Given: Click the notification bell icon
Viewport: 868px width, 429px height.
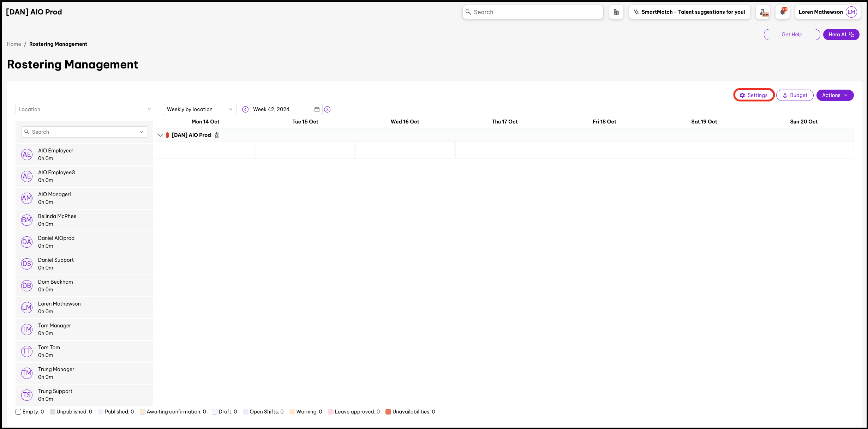Looking at the screenshot, I should click(783, 12).
